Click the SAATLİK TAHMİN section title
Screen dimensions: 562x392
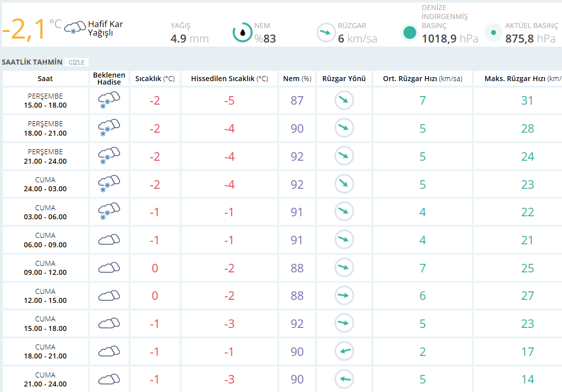tap(32, 62)
